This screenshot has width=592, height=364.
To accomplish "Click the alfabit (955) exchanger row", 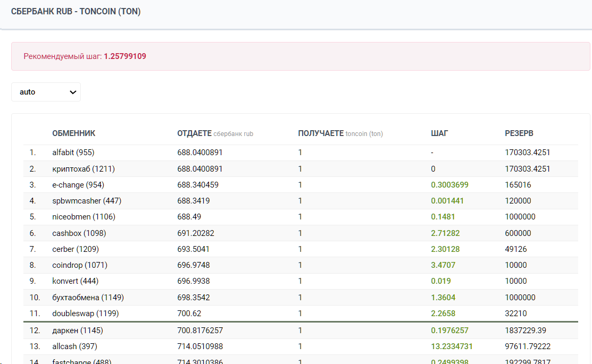I will point(73,153).
